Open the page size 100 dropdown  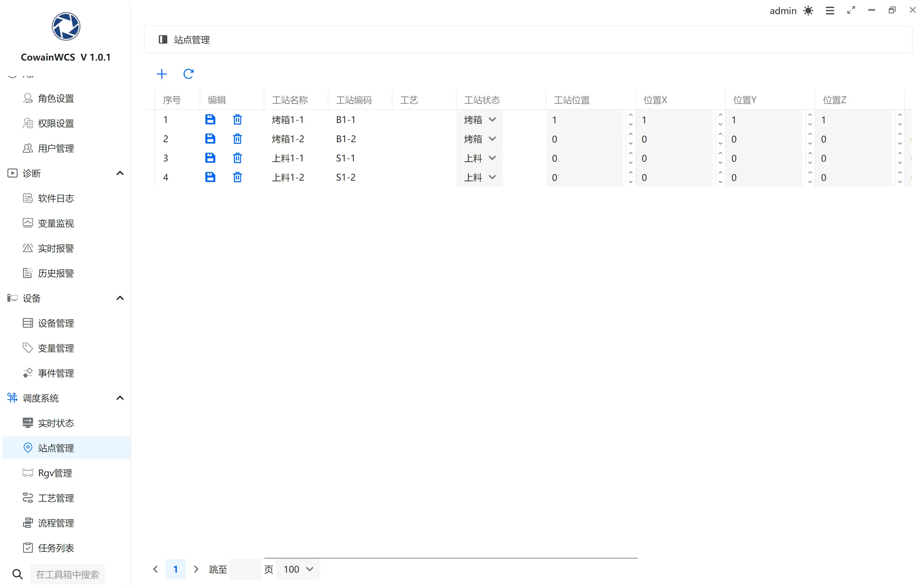click(298, 569)
